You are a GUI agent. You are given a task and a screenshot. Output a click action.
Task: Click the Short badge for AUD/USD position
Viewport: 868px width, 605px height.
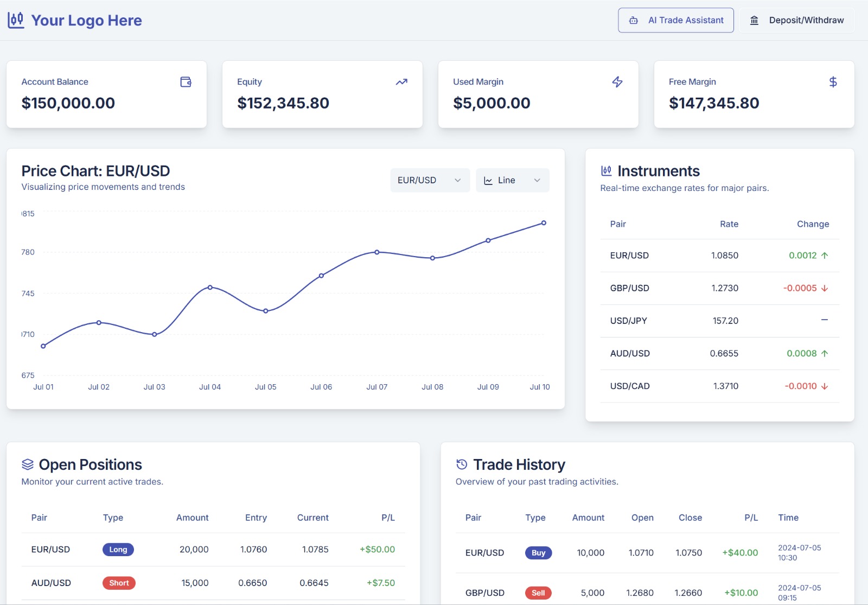(x=119, y=583)
